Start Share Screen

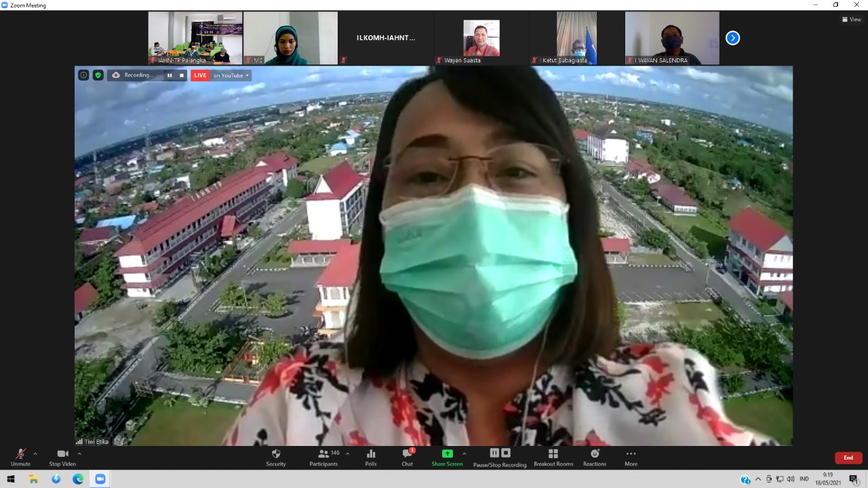(x=447, y=457)
